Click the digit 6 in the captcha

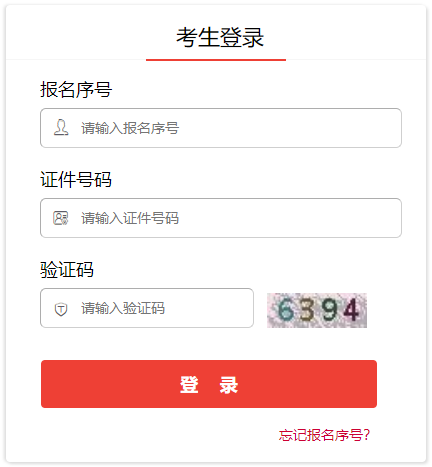pos(286,310)
